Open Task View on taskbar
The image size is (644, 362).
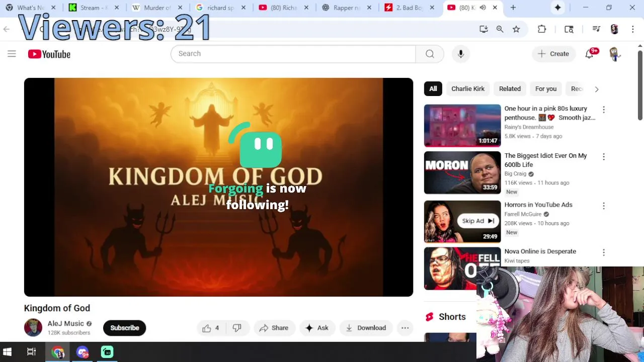pyautogui.click(x=31, y=352)
